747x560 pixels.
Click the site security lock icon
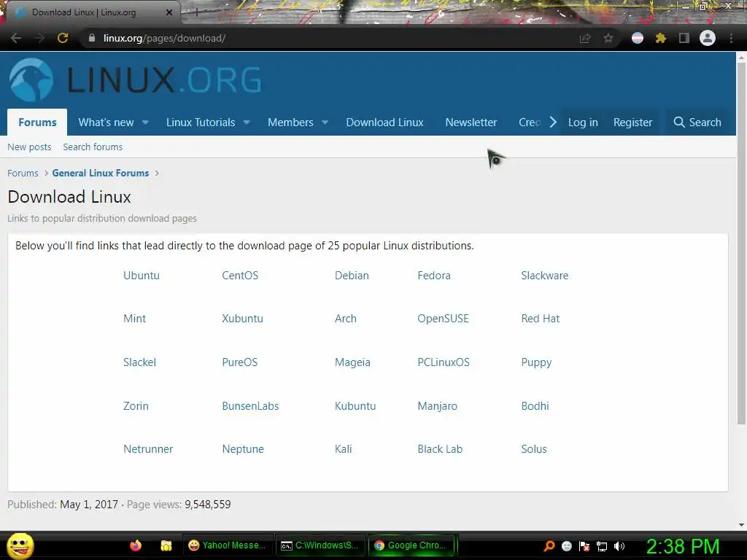click(x=92, y=38)
